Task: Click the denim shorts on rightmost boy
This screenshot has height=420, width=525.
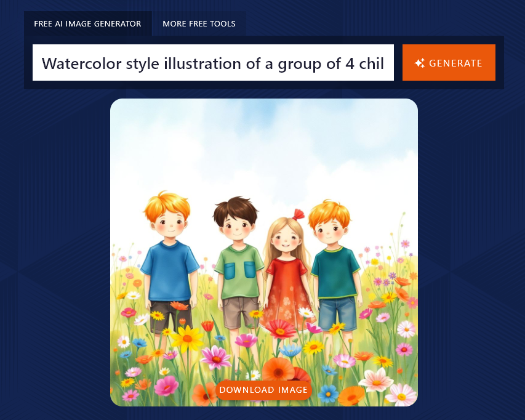Action: coord(337,313)
